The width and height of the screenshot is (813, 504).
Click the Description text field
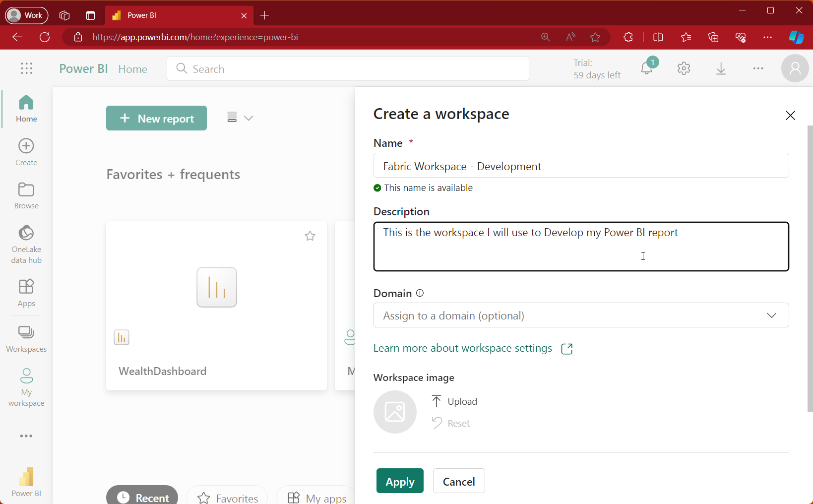(x=580, y=247)
